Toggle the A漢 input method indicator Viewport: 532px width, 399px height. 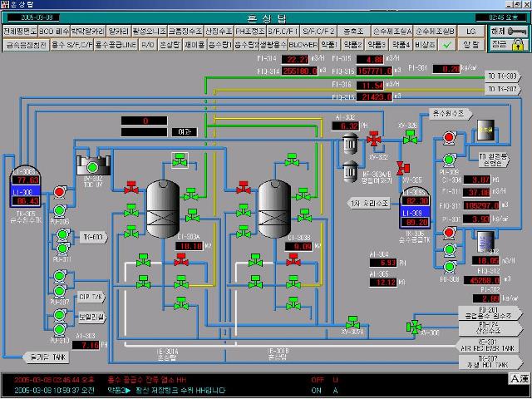pos(519,379)
